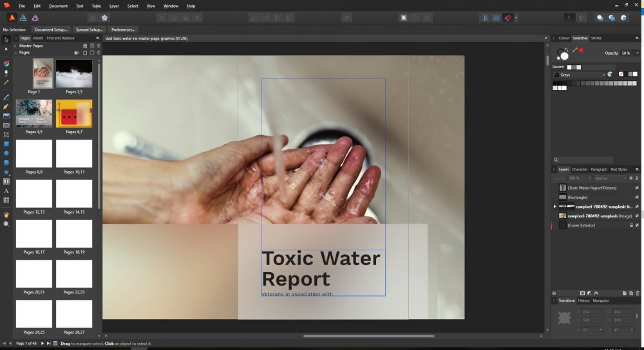644x350 pixels.
Task: Pick the Artistic Text tool
Action: pos(6,191)
